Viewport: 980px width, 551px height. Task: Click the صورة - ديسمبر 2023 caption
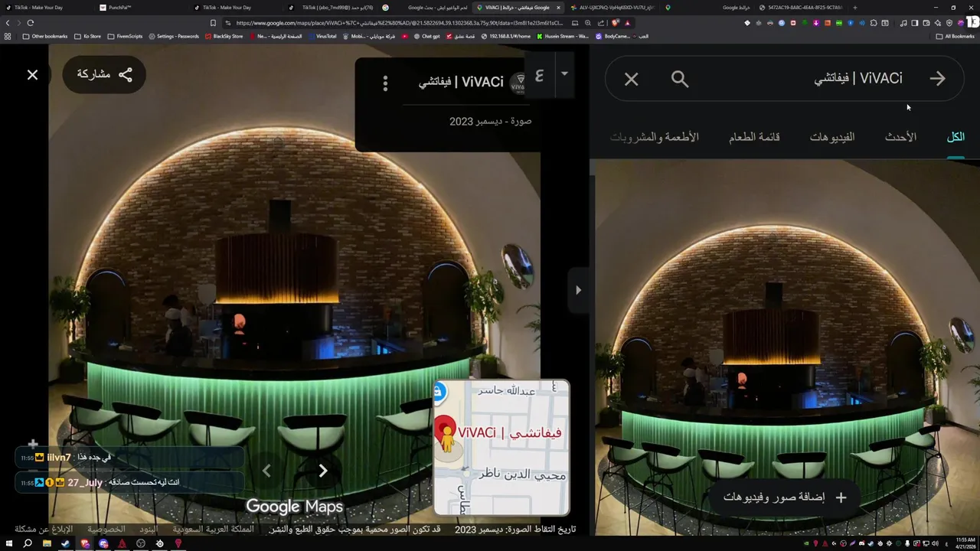(x=490, y=121)
